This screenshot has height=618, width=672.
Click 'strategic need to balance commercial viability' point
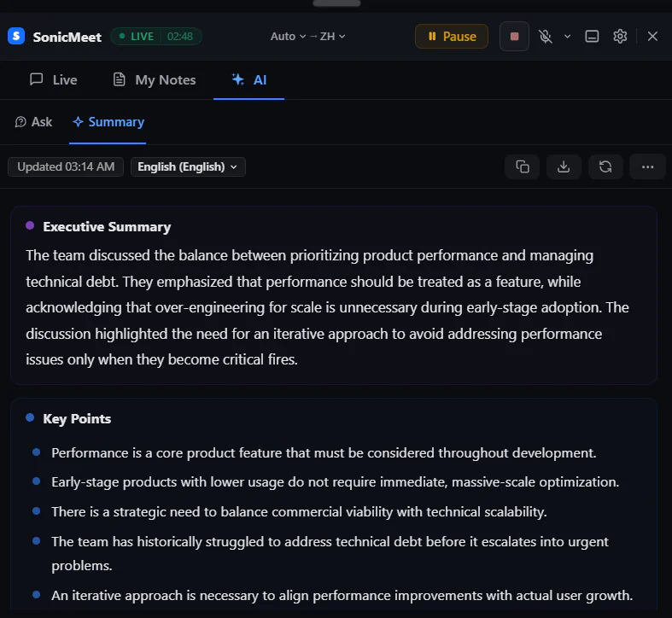coord(299,511)
